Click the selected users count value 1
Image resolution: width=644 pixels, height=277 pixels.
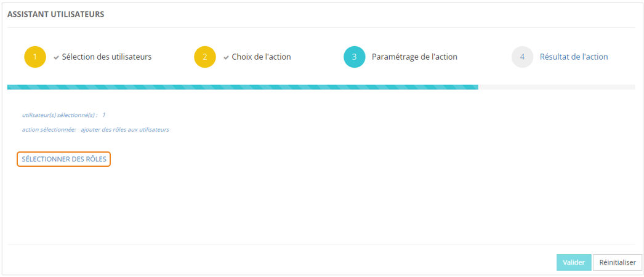[x=103, y=115]
